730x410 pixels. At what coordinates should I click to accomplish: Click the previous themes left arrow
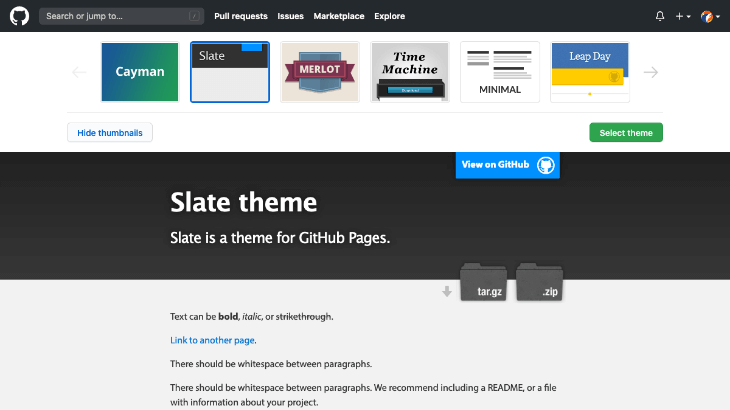coord(79,72)
